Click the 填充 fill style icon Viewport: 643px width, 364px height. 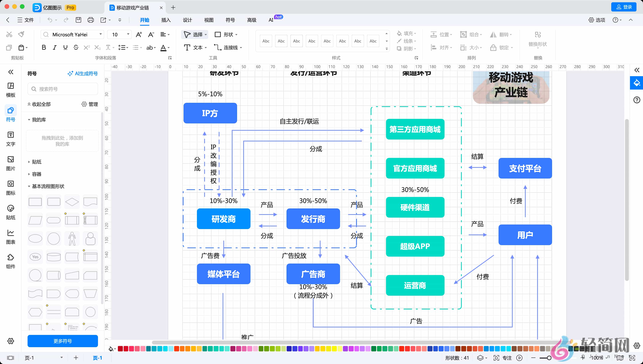point(399,33)
